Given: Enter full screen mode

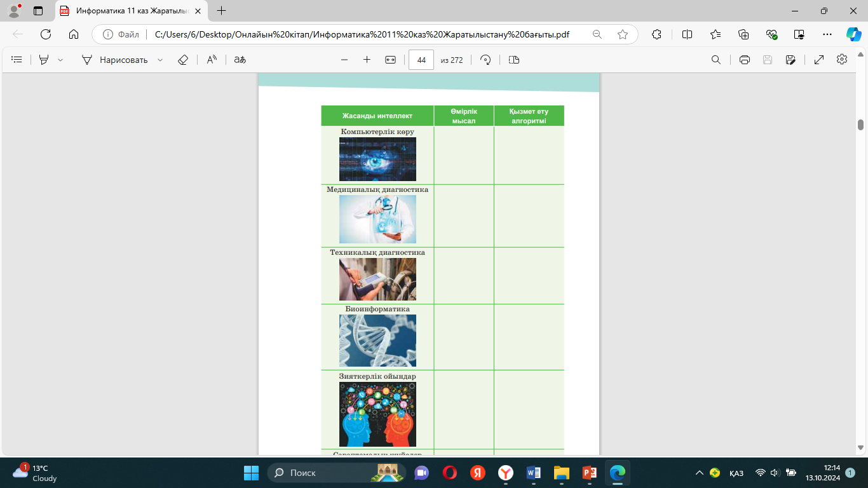Looking at the screenshot, I should (819, 60).
